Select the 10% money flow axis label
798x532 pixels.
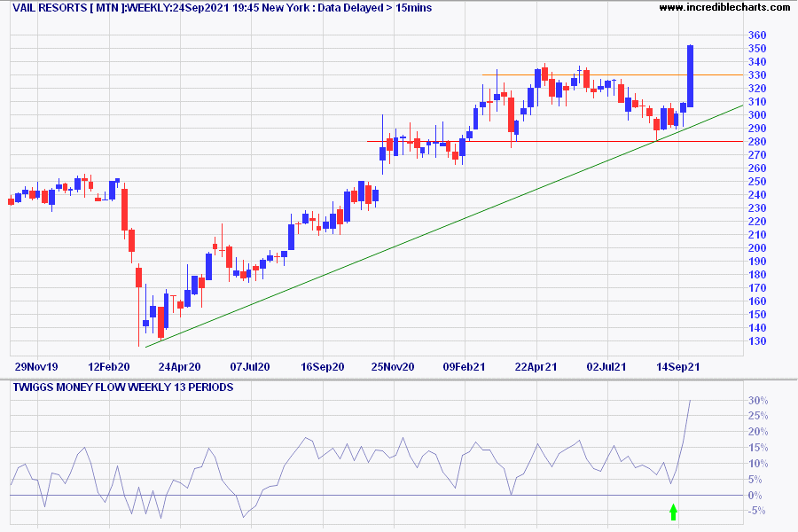point(758,464)
